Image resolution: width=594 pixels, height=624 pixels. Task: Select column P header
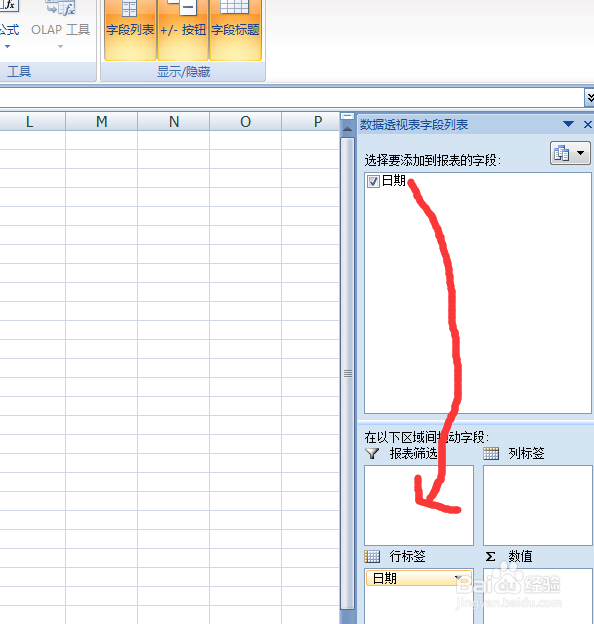coord(311,121)
